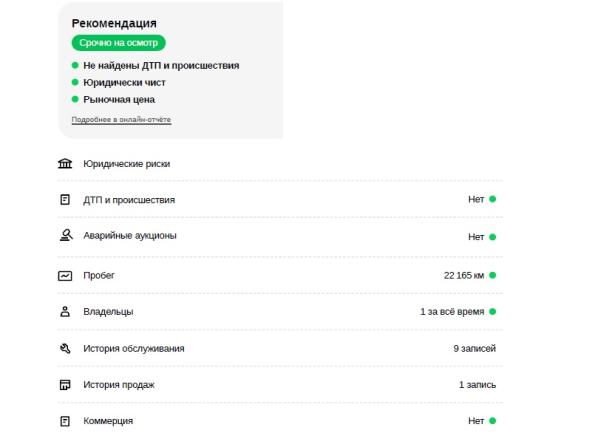Click the green Срочно на осмотр badge
The height and width of the screenshot is (447, 592).
pos(119,43)
